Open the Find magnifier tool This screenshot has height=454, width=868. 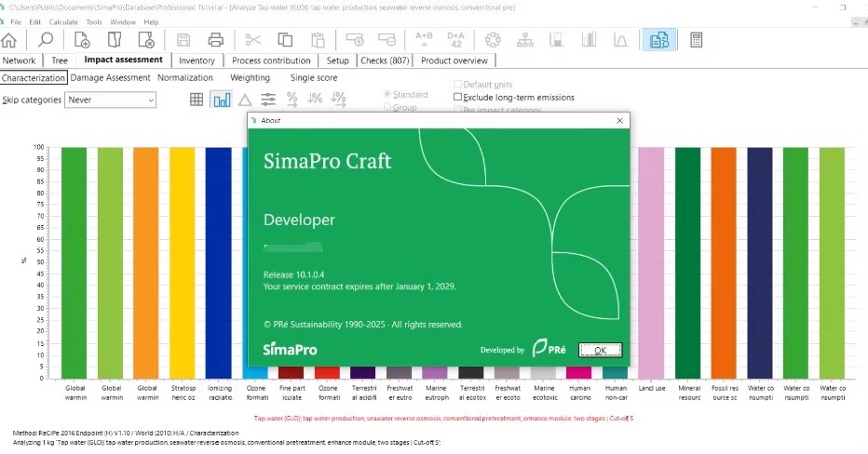coord(46,40)
